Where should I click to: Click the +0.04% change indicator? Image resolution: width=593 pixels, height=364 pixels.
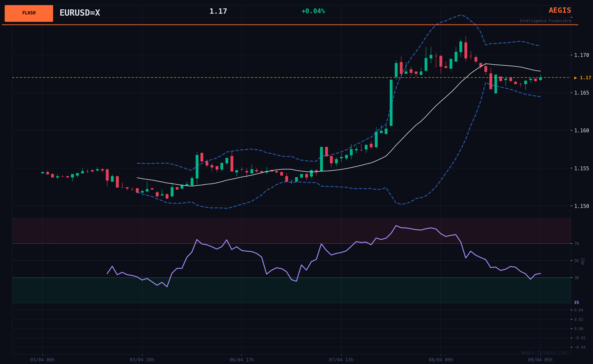coord(313,11)
